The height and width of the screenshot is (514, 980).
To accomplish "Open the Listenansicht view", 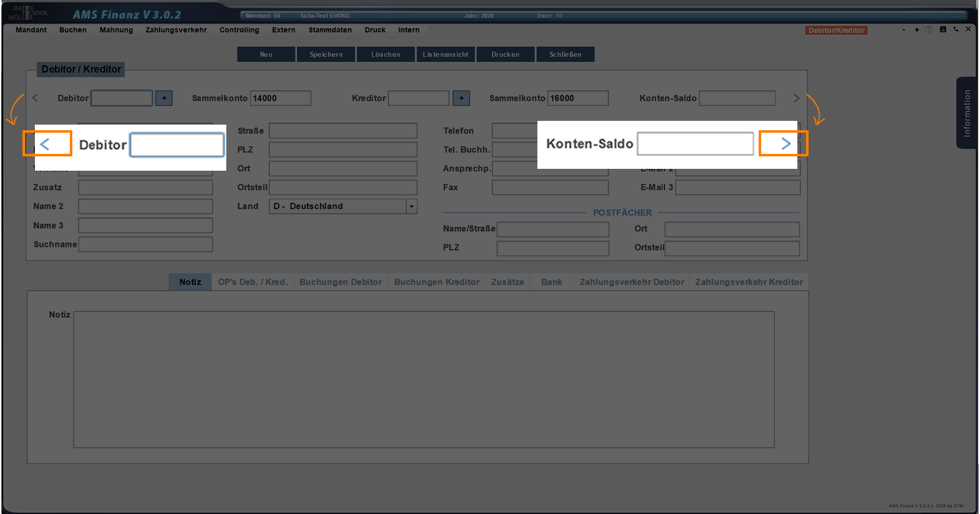I will click(x=446, y=54).
